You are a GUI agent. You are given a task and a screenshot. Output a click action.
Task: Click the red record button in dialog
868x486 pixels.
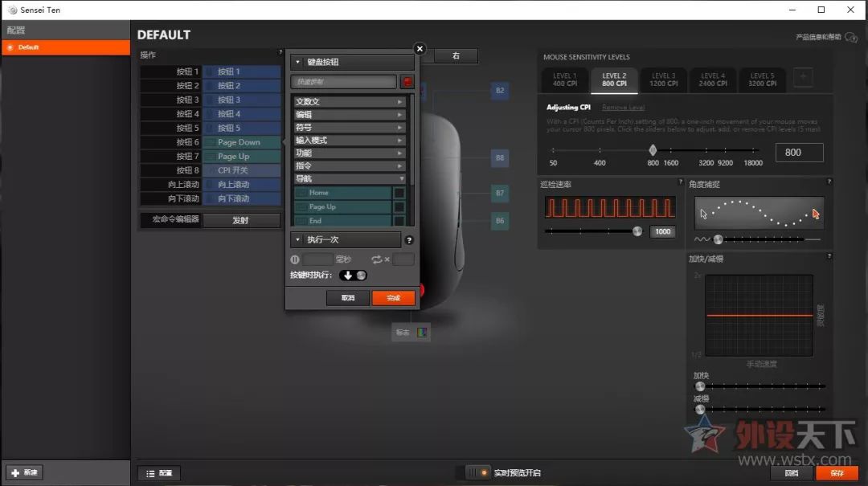407,82
